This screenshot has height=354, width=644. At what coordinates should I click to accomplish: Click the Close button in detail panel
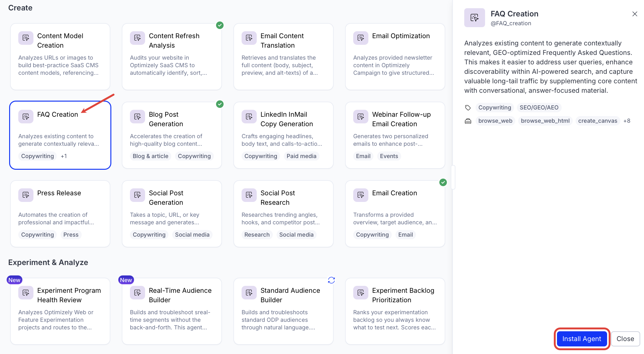pyautogui.click(x=625, y=339)
